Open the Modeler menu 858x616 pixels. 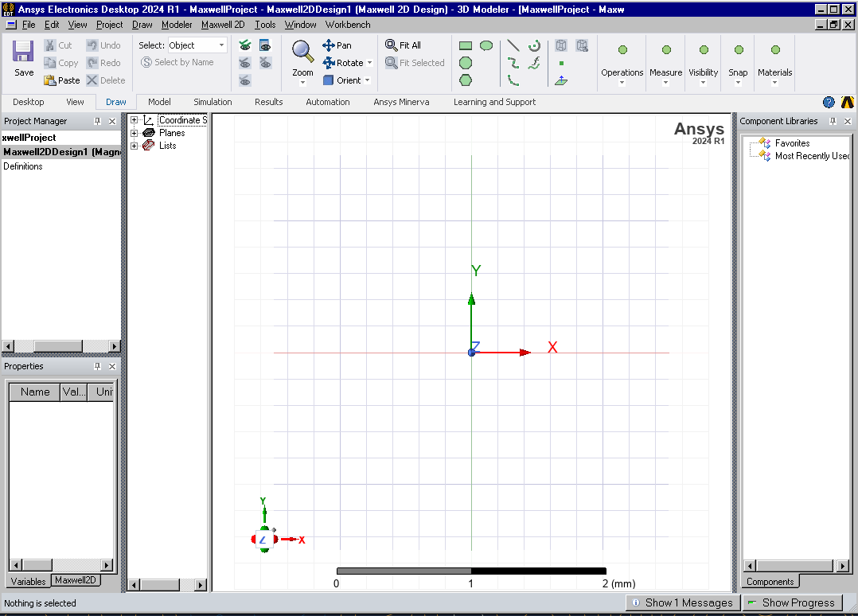[177, 25]
